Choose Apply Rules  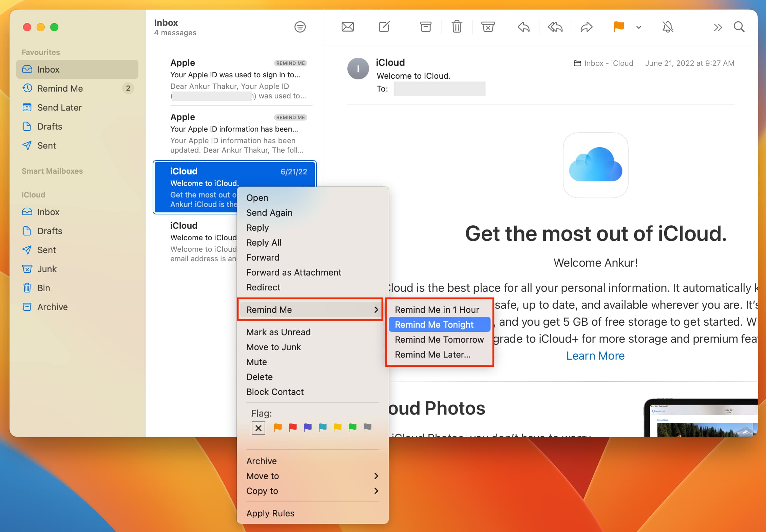pyautogui.click(x=312, y=513)
